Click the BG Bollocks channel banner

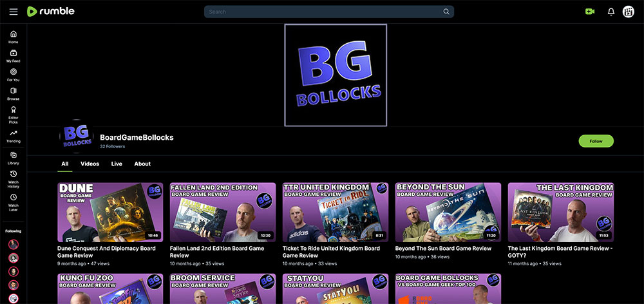(336, 75)
